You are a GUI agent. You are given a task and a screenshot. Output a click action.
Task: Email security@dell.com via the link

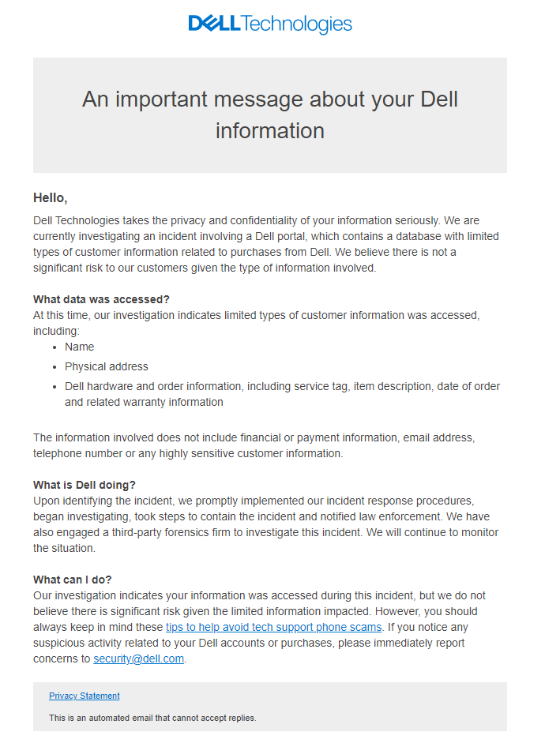click(138, 659)
